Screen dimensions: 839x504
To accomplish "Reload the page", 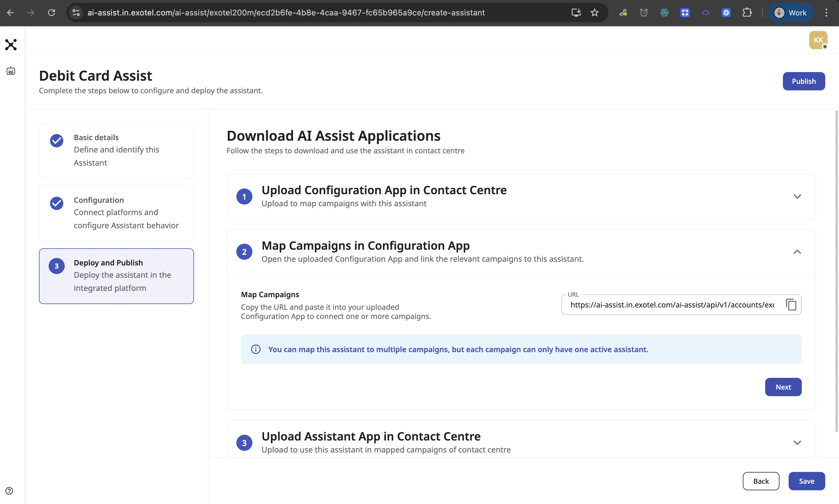I will [x=51, y=13].
